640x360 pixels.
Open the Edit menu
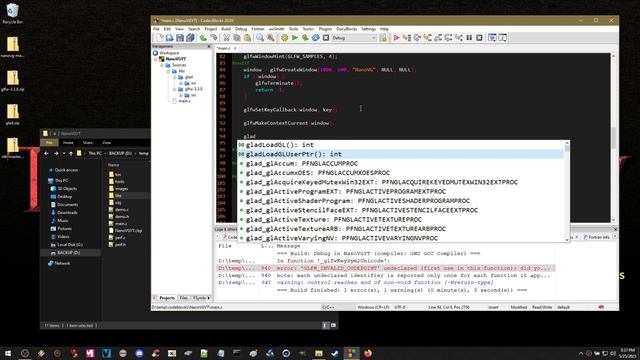click(167, 29)
